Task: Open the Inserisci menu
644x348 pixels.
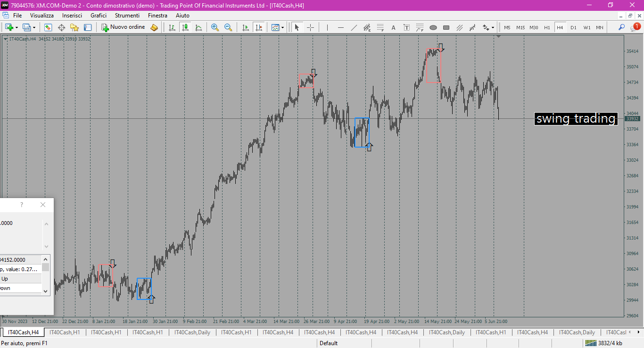Action: (x=72, y=16)
